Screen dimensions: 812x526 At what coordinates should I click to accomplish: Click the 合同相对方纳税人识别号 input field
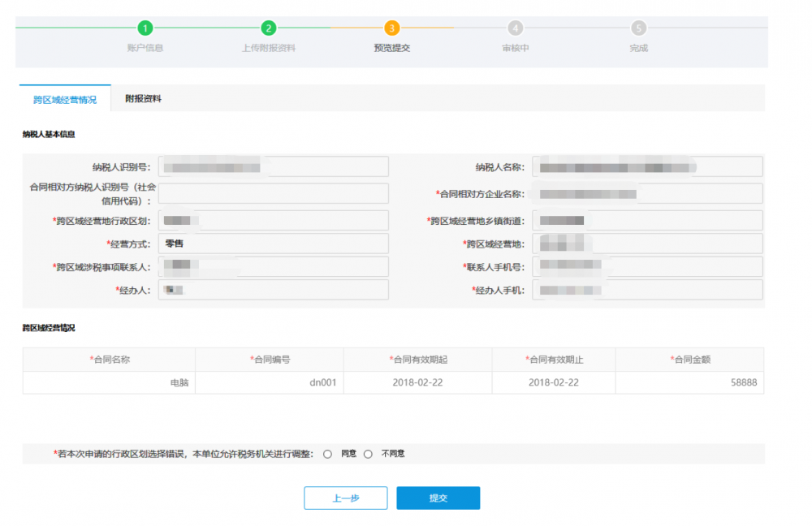(273, 193)
